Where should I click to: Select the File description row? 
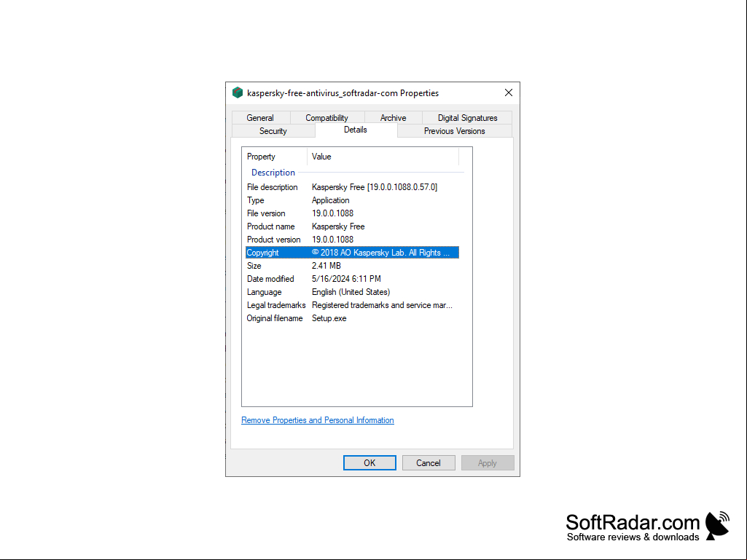click(352, 187)
